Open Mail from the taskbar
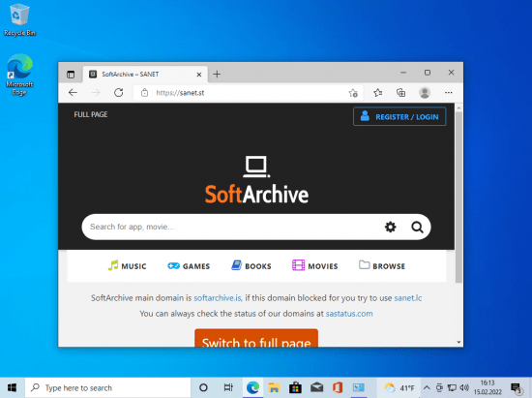532x398 pixels. pyautogui.click(x=316, y=387)
